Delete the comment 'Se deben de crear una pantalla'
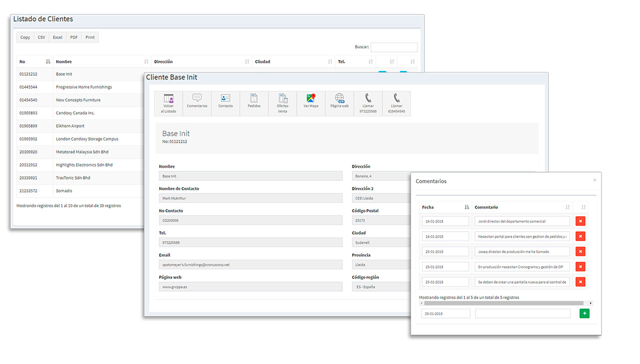This screenshot has height=364, width=640. click(580, 282)
